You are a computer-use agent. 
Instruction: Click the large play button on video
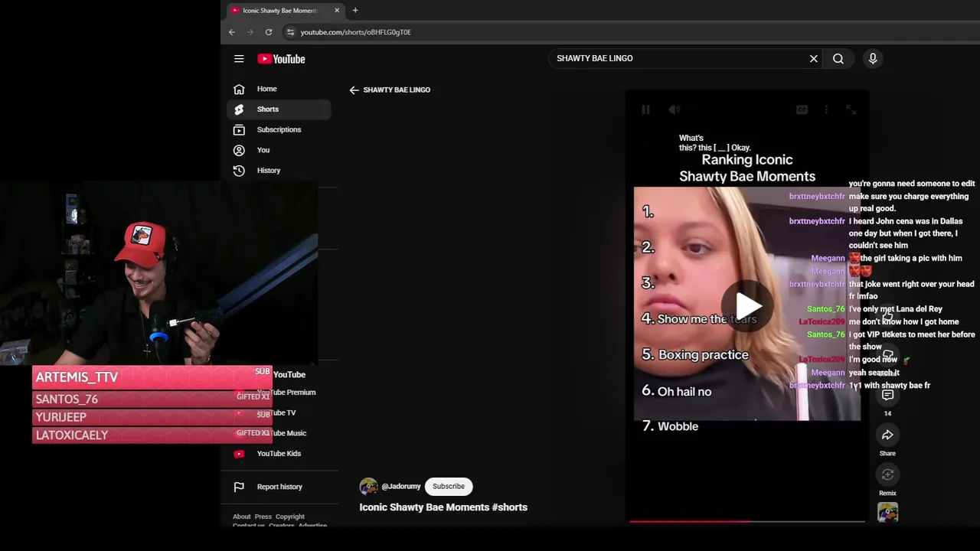point(748,306)
